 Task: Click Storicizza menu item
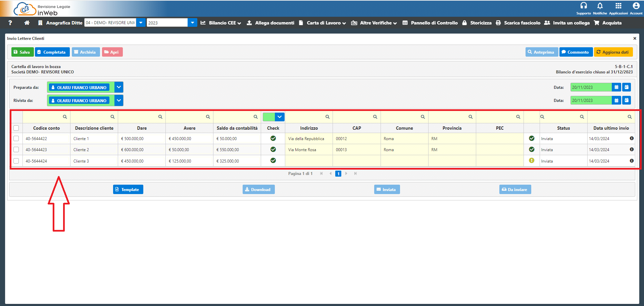477,23
